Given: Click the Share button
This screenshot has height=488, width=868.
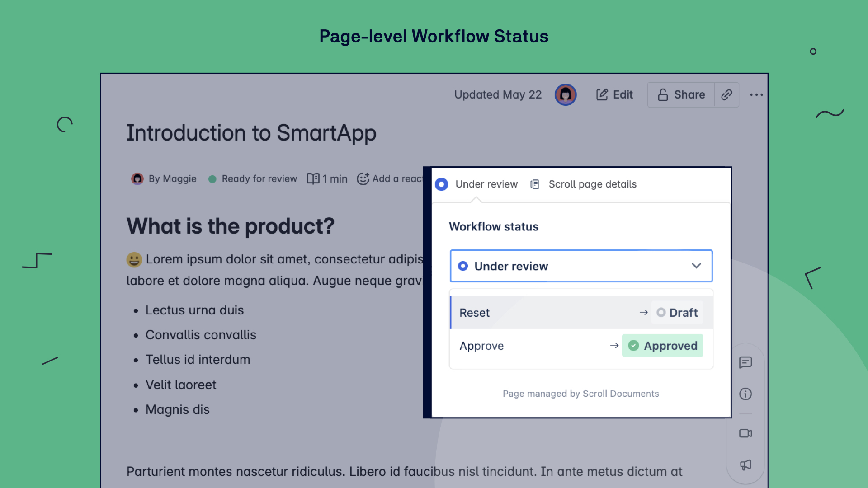Looking at the screenshot, I should pos(681,94).
